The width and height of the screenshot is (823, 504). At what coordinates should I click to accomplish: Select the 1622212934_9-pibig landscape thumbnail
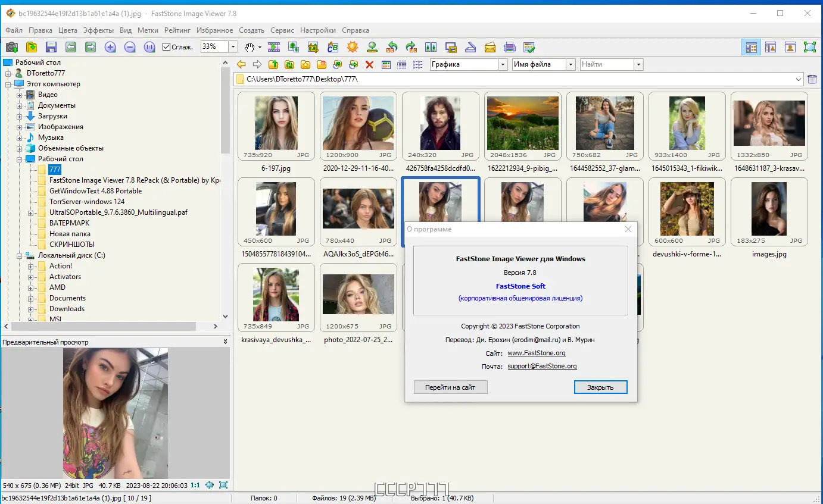pyautogui.click(x=522, y=124)
